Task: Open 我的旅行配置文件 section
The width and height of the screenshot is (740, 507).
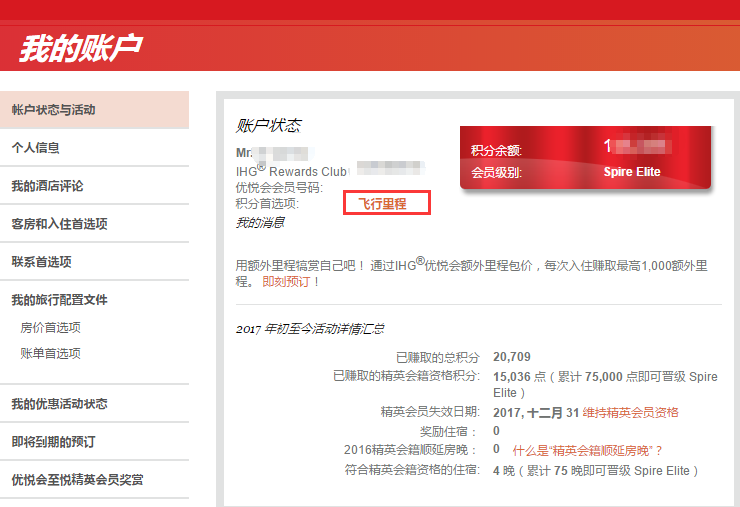Action: [x=59, y=300]
